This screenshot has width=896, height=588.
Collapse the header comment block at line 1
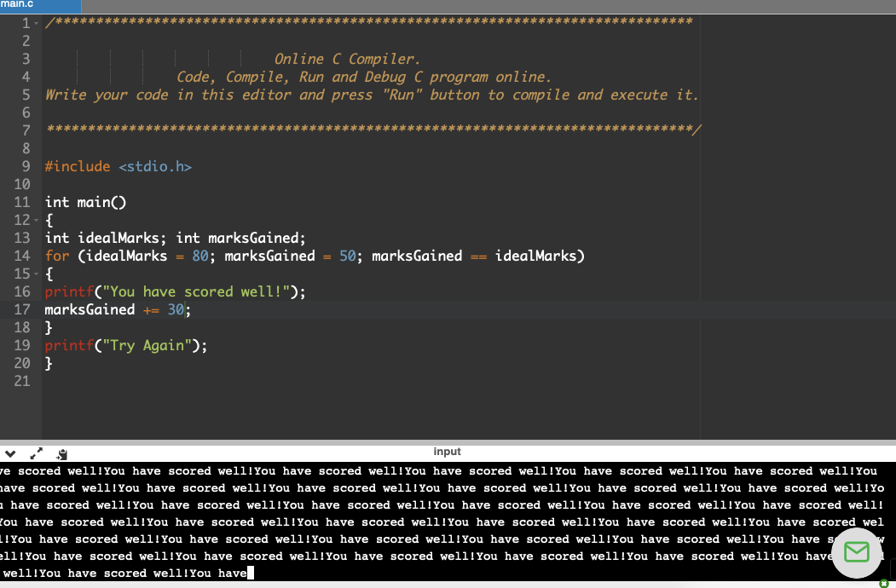pos(35,23)
